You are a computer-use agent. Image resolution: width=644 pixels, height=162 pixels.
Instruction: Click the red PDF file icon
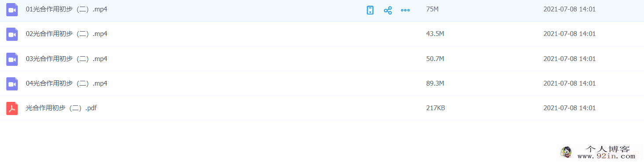[12, 108]
